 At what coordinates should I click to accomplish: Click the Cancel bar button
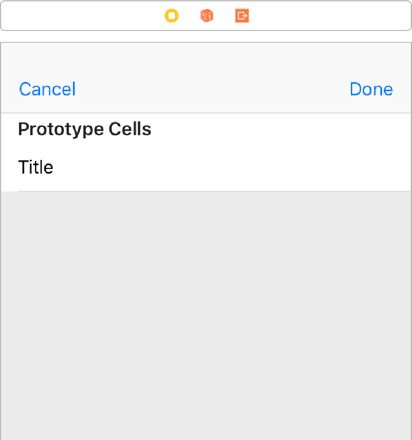coord(47,89)
